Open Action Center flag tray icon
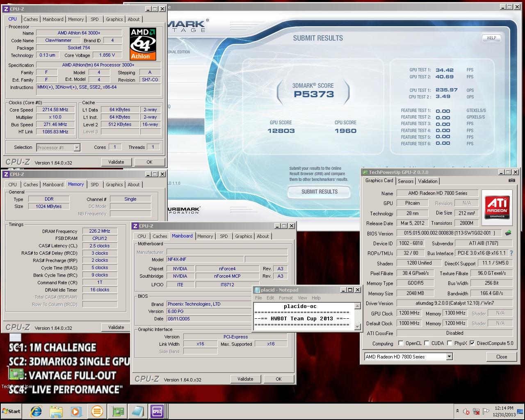The height and width of the screenshot is (420, 525). pyautogui.click(x=486, y=411)
